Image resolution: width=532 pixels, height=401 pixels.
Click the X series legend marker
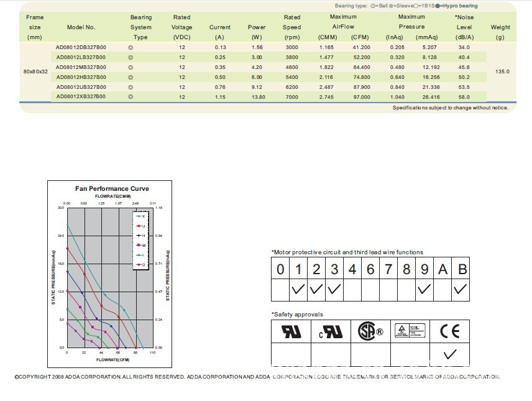pos(140,216)
